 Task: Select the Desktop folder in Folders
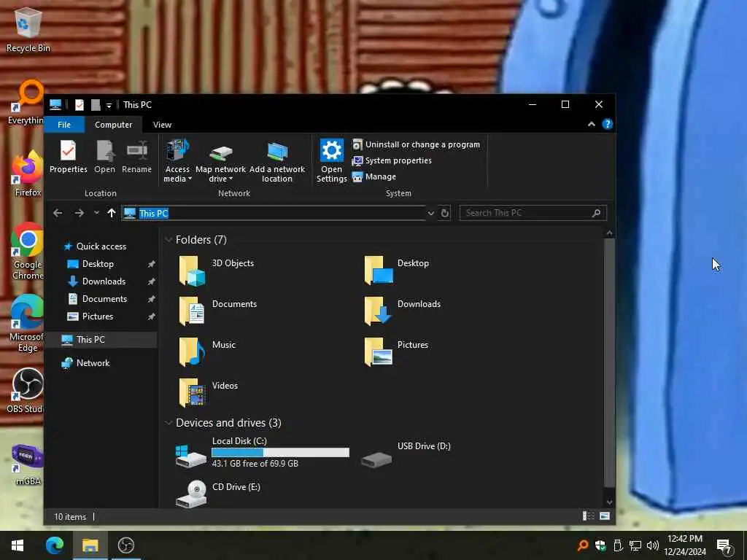pyautogui.click(x=396, y=271)
